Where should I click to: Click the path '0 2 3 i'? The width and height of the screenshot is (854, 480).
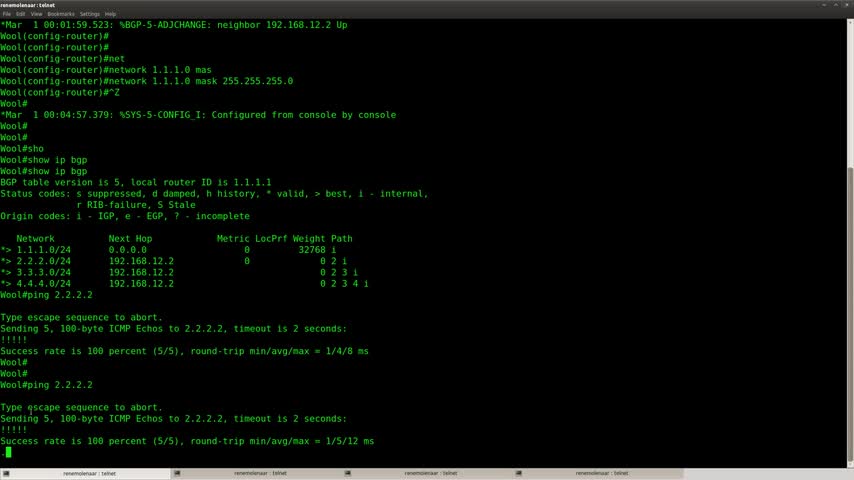click(x=339, y=272)
